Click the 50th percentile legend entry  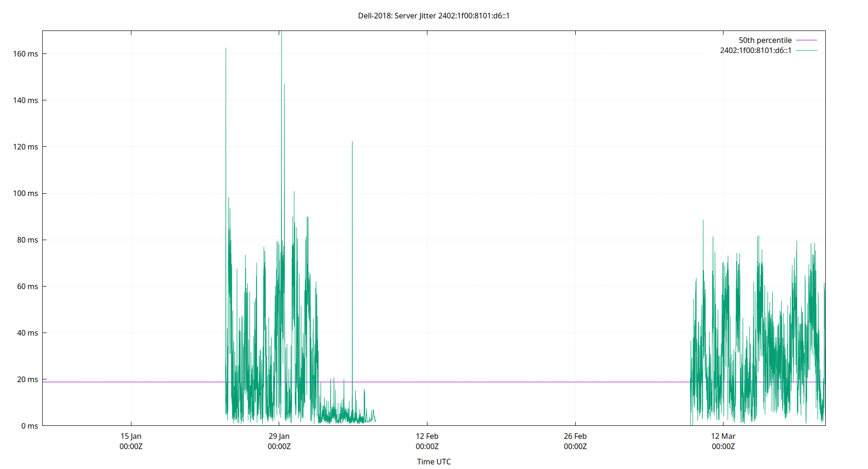coord(765,40)
